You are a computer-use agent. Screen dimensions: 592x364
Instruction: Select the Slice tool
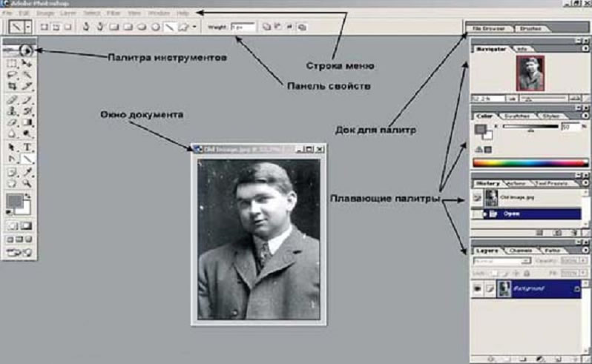tap(27, 86)
